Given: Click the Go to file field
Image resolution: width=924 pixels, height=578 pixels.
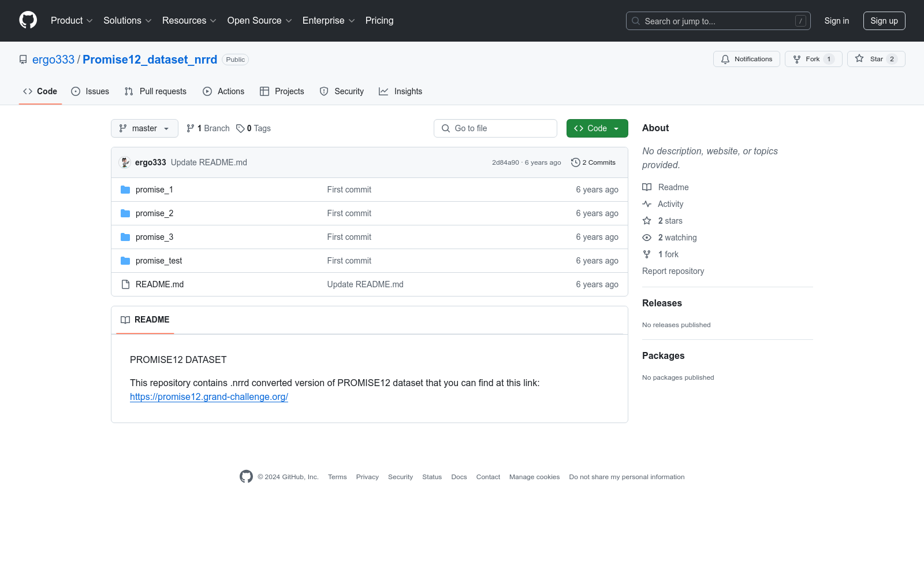Looking at the screenshot, I should 495,128.
